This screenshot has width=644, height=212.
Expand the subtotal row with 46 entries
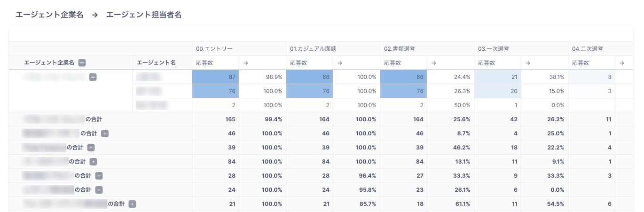pos(105,133)
